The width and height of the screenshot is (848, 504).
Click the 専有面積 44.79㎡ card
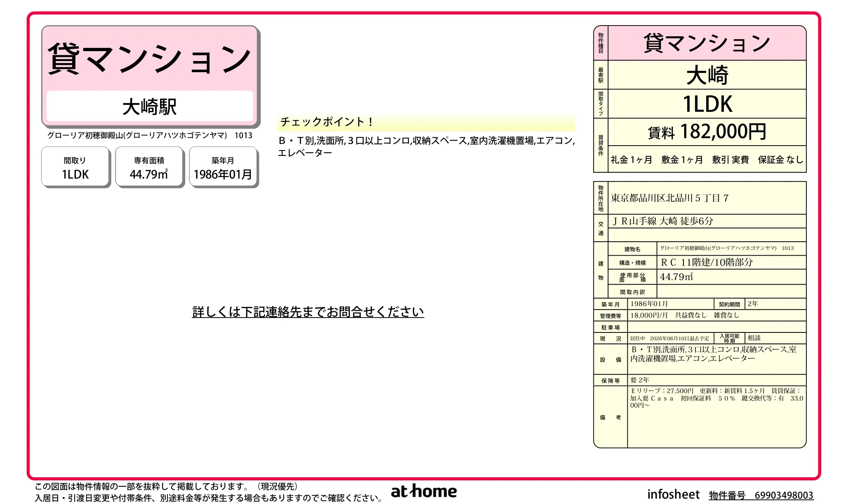[x=149, y=167]
